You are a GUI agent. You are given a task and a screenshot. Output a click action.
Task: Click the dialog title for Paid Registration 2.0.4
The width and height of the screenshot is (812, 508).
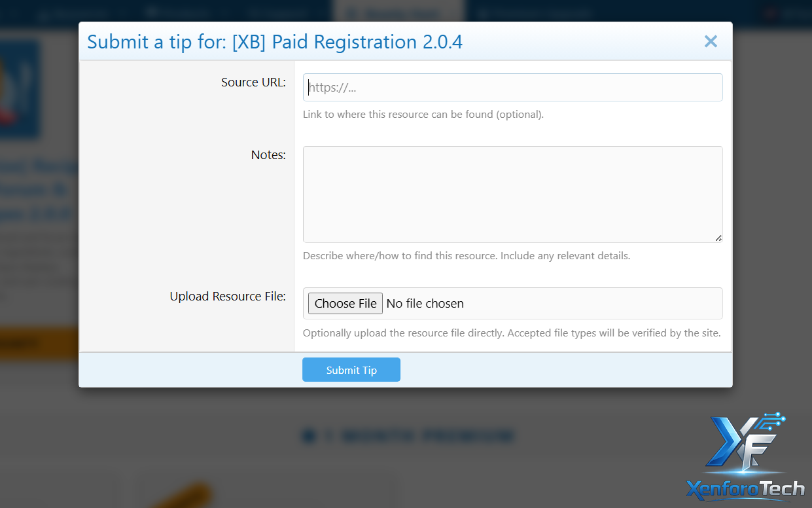[x=275, y=42]
